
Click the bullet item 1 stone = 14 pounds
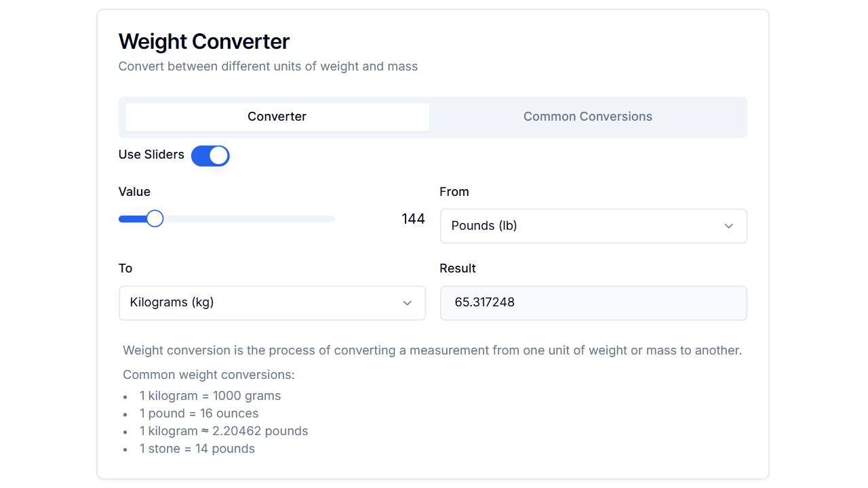197,448
